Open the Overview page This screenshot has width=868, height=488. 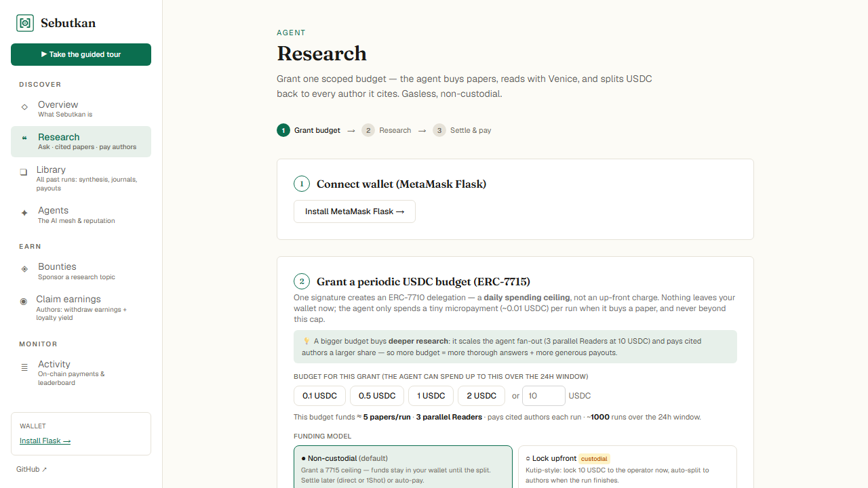(81, 109)
